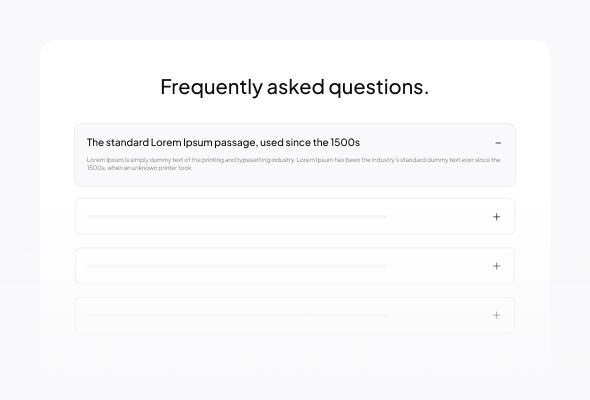This screenshot has height=400, width=590.
Task: Click the word 'Frequently' in the heading
Action: [x=211, y=87]
